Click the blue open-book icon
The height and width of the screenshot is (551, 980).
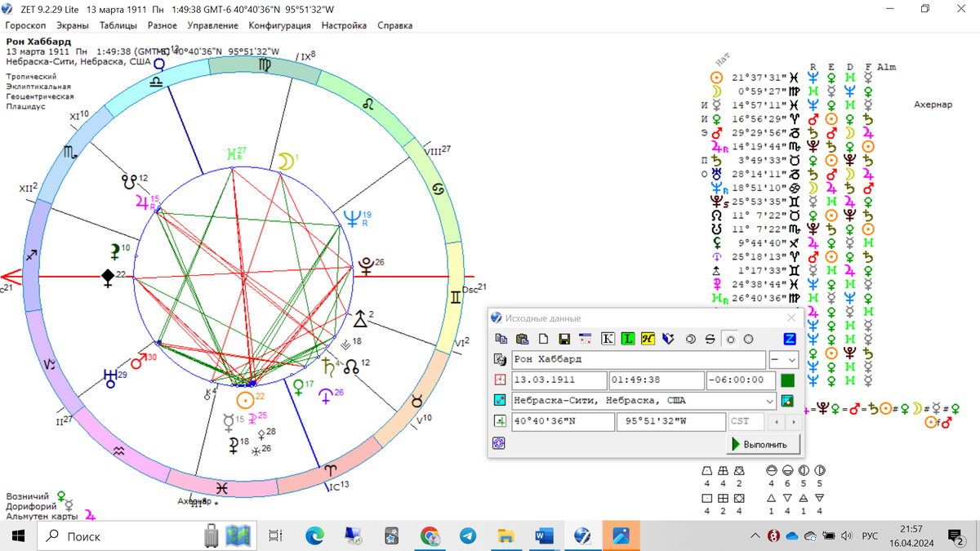669,339
